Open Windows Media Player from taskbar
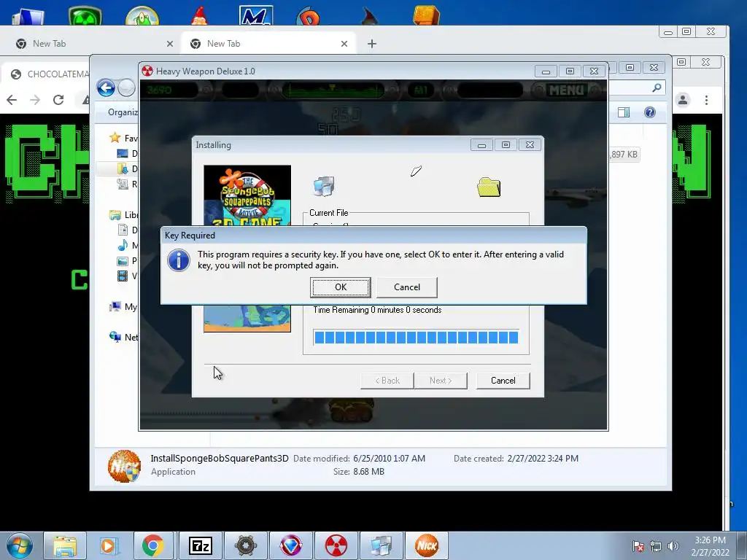The height and width of the screenshot is (560, 747). (x=109, y=545)
